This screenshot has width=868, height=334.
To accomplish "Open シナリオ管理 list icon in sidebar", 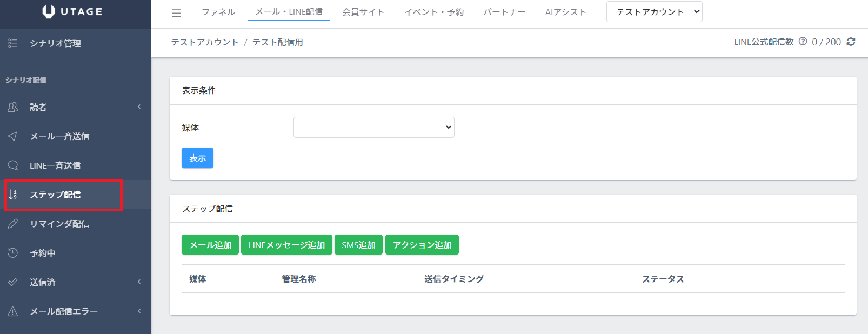I will (x=13, y=43).
